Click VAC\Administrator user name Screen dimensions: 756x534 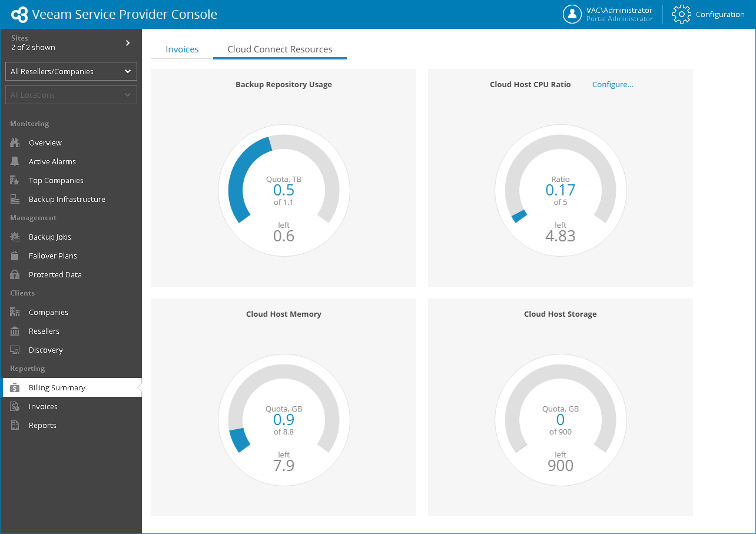click(x=619, y=10)
